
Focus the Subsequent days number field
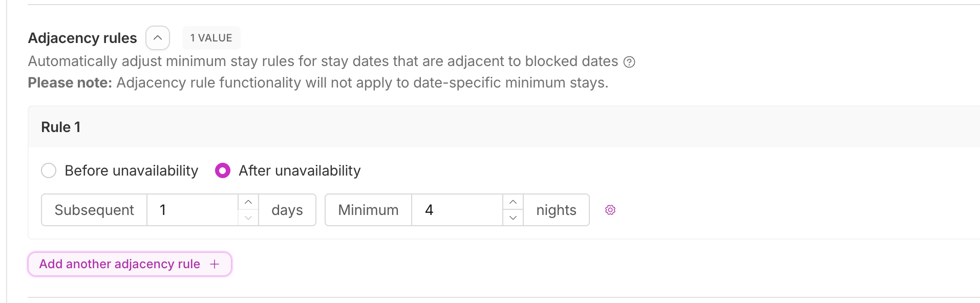(x=193, y=210)
